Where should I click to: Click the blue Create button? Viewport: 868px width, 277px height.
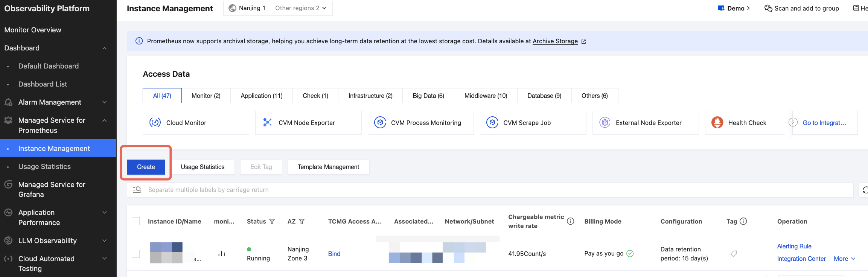(146, 167)
